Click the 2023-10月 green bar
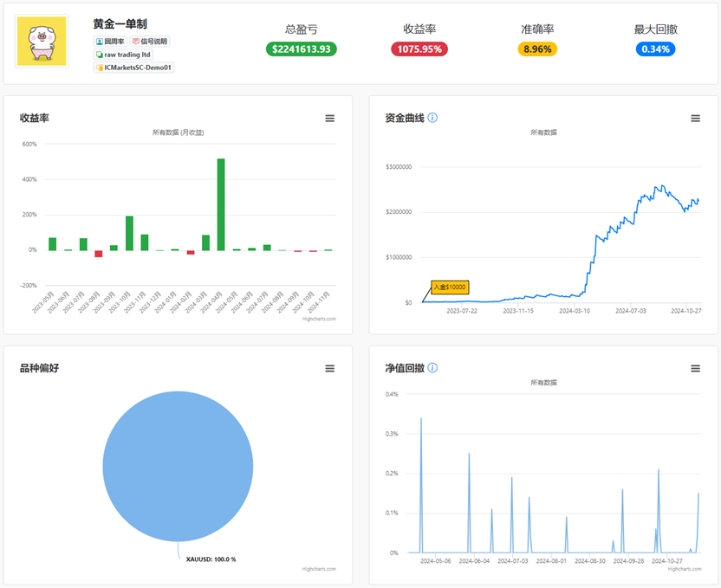 tap(129, 233)
